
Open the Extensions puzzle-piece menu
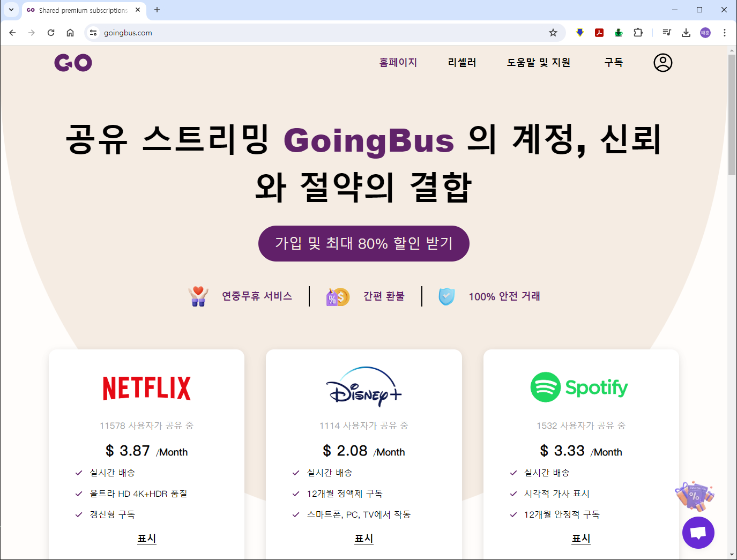click(x=638, y=33)
